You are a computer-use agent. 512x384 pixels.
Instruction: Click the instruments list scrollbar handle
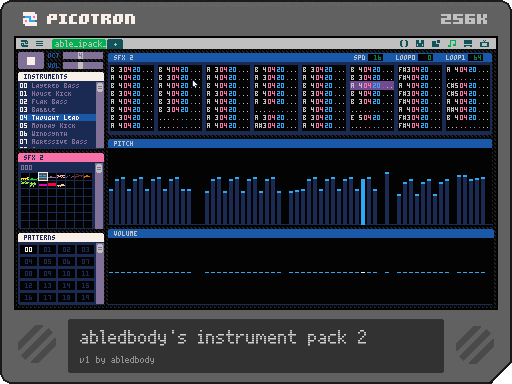point(100,88)
